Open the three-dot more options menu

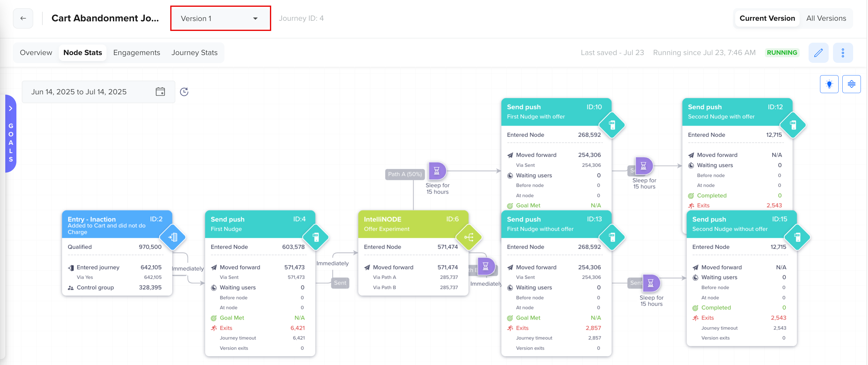(x=842, y=53)
